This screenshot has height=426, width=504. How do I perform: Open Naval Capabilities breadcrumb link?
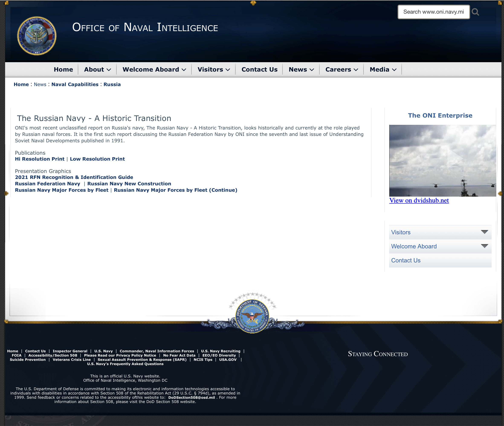click(75, 85)
